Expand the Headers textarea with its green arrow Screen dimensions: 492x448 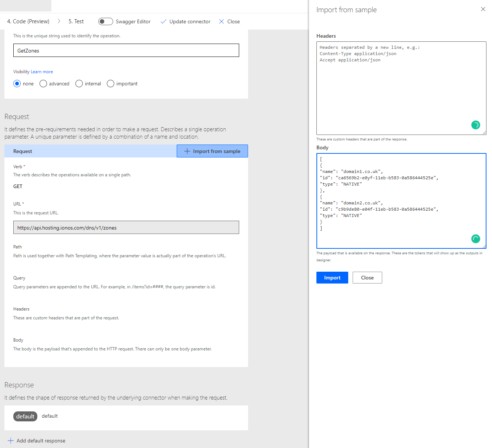[476, 125]
